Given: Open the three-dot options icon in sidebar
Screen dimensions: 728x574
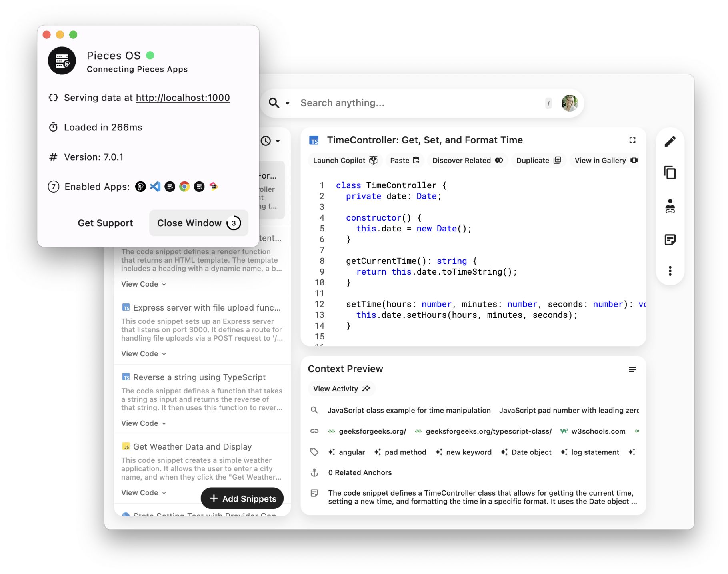Looking at the screenshot, I should tap(670, 271).
